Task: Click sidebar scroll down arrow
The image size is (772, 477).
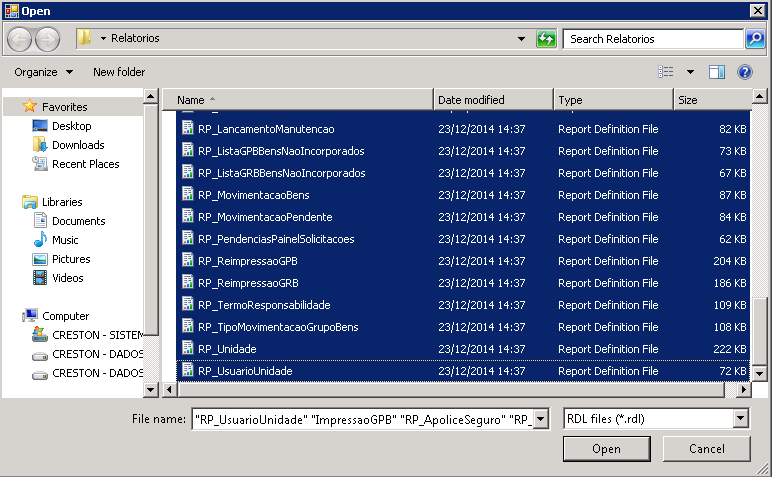Action: click(x=151, y=390)
